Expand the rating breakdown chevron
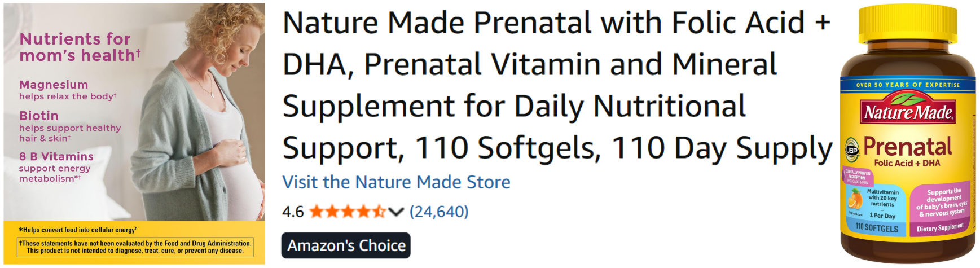Viewport: 980px width, 268px height. 396,212
